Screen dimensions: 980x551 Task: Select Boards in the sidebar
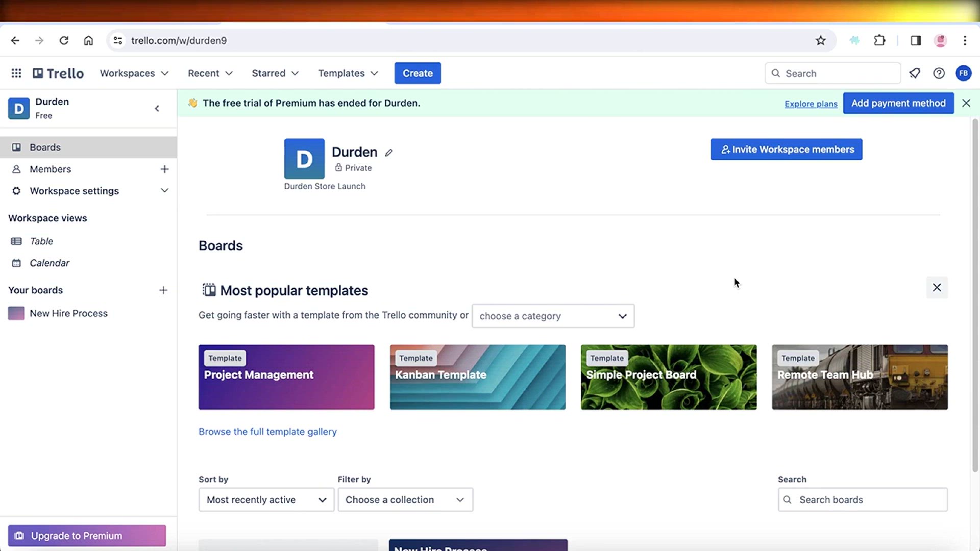click(x=88, y=147)
